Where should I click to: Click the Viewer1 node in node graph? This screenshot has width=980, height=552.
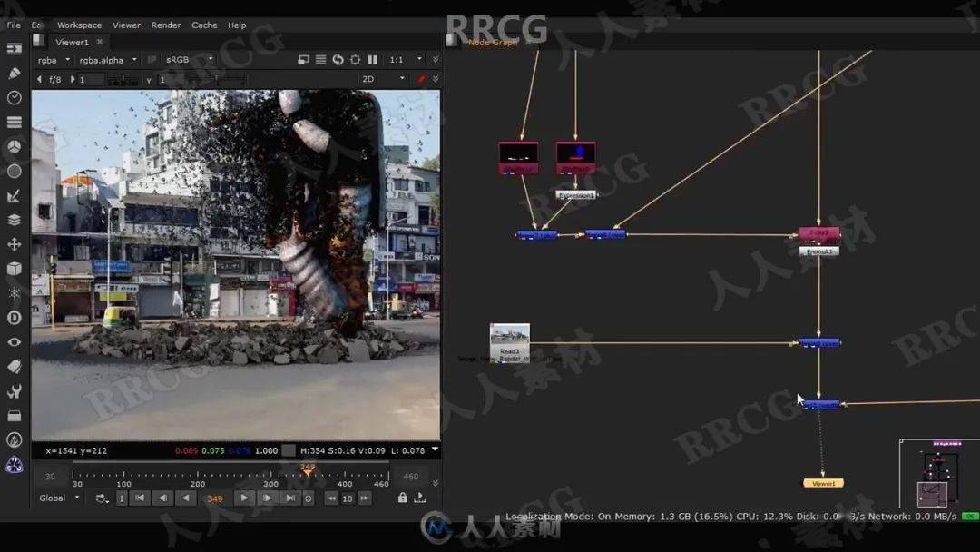[821, 483]
